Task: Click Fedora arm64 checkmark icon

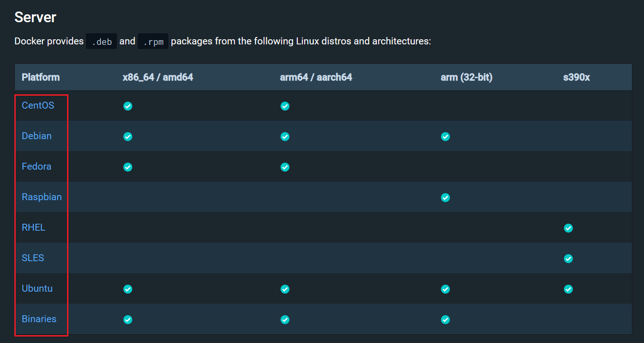Action: pos(285,167)
